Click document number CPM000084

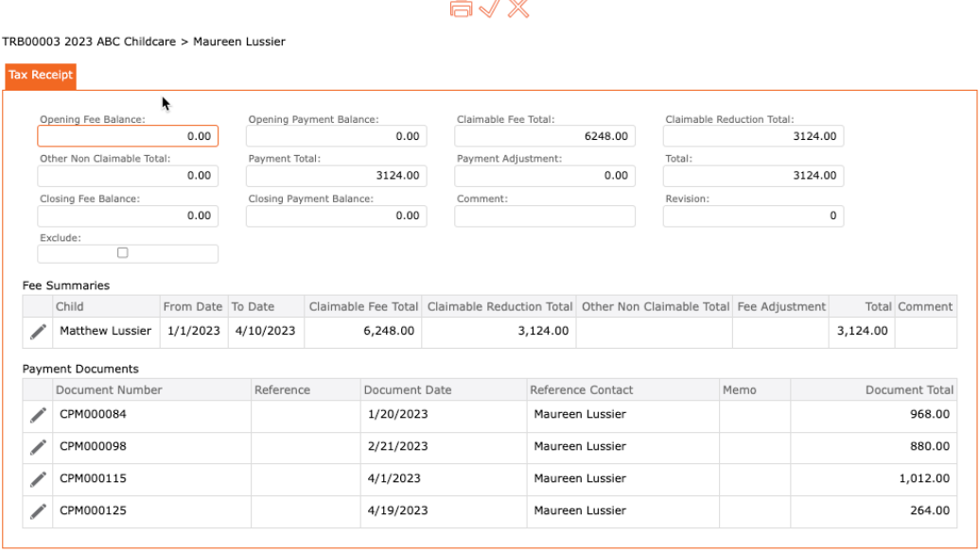(93, 414)
